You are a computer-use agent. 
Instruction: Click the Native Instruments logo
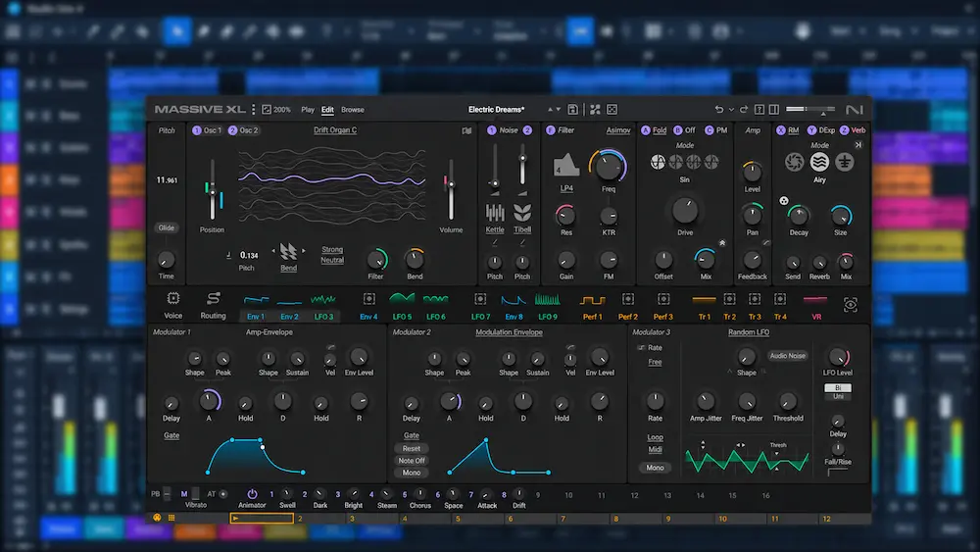[854, 110]
